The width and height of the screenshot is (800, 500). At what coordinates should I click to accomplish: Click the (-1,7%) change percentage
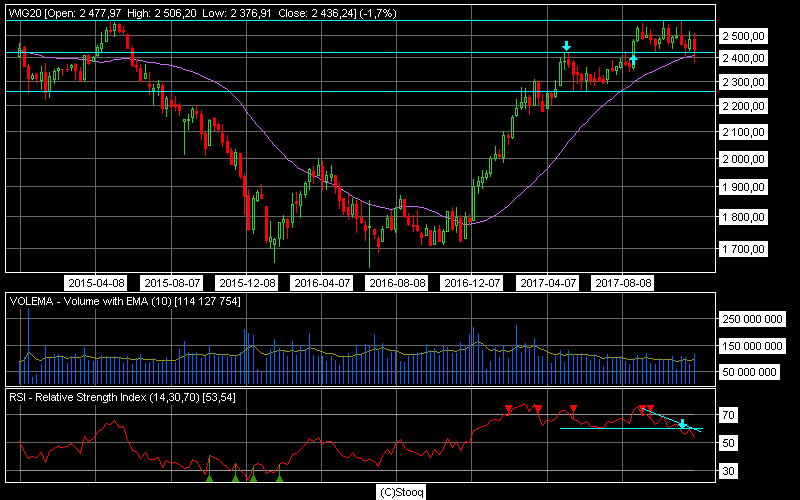coord(378,13)
